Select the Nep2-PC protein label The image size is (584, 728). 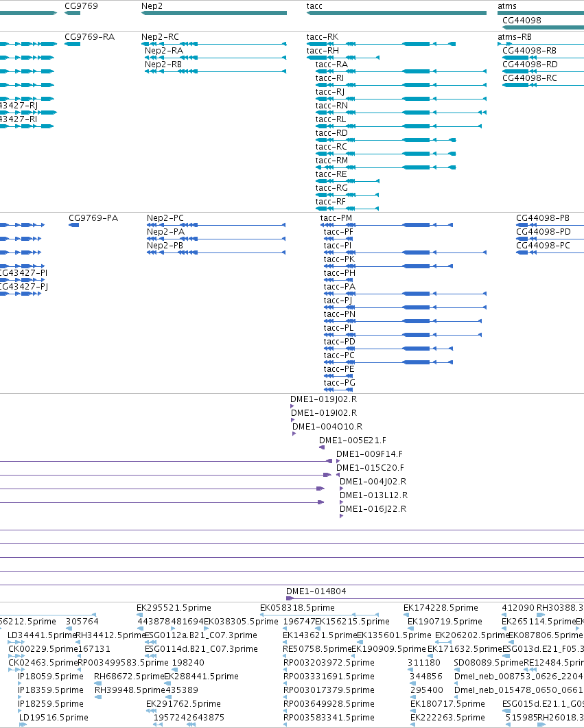[165, 218]
